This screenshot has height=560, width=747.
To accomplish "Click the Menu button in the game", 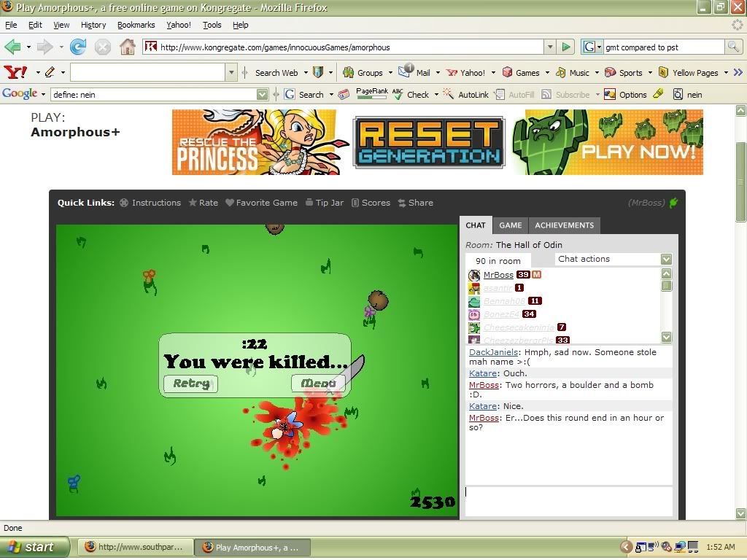I will (318, 384).
